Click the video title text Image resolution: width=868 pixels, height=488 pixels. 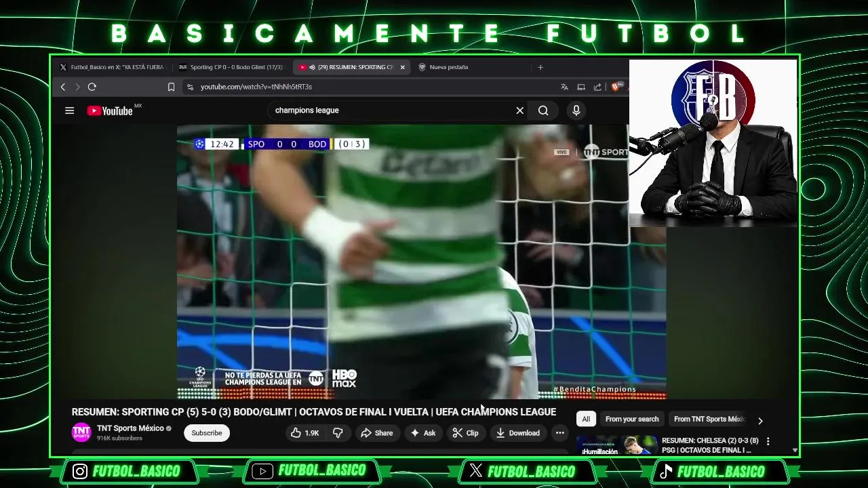(x=314, y=412)
